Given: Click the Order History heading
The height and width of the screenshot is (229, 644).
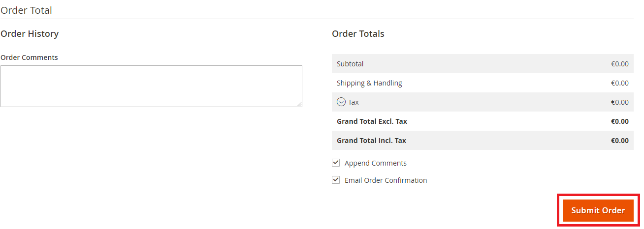Looking at the screenshot, I should 30,34.
